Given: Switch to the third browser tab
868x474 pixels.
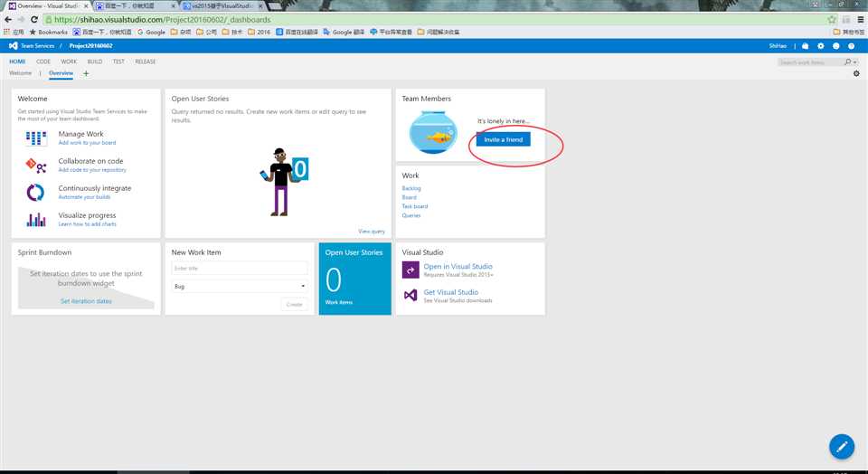Looking at the screenshot, I should [x=222, y=5].
